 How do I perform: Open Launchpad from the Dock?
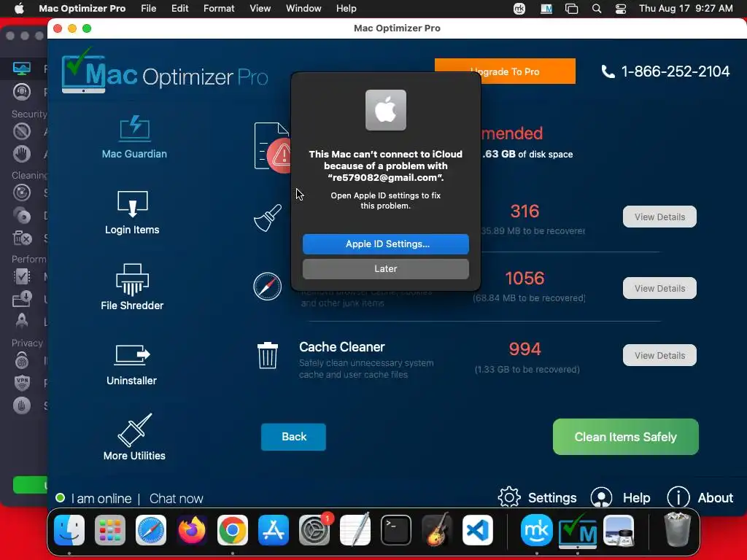click(110, 530)
